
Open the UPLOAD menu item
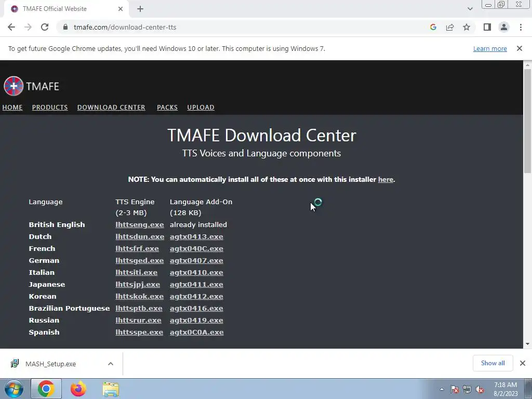point(201,107)
